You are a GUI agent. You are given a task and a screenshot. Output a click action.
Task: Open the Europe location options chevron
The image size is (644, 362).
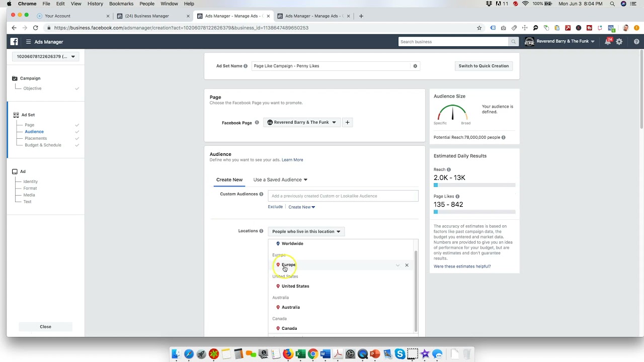[397, 265]
